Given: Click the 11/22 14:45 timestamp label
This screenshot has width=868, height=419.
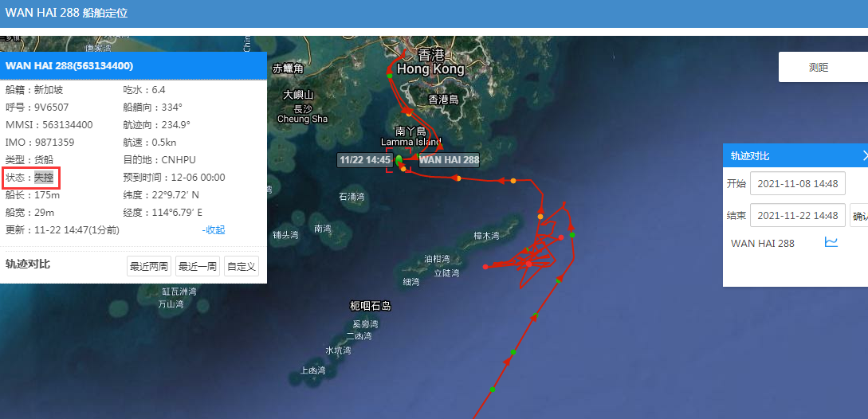Looking at the screenshot, I should pos(365,161).
